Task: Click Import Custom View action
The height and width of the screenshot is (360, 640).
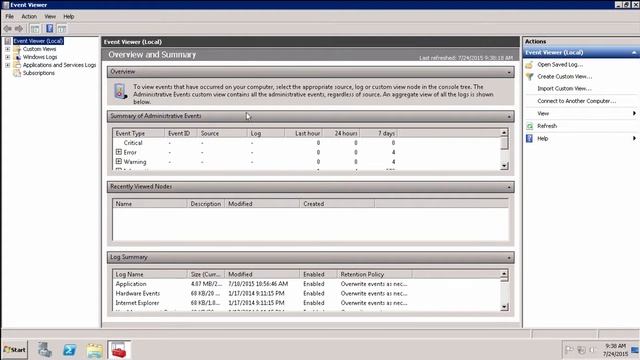Action: [x=564, y=89]
